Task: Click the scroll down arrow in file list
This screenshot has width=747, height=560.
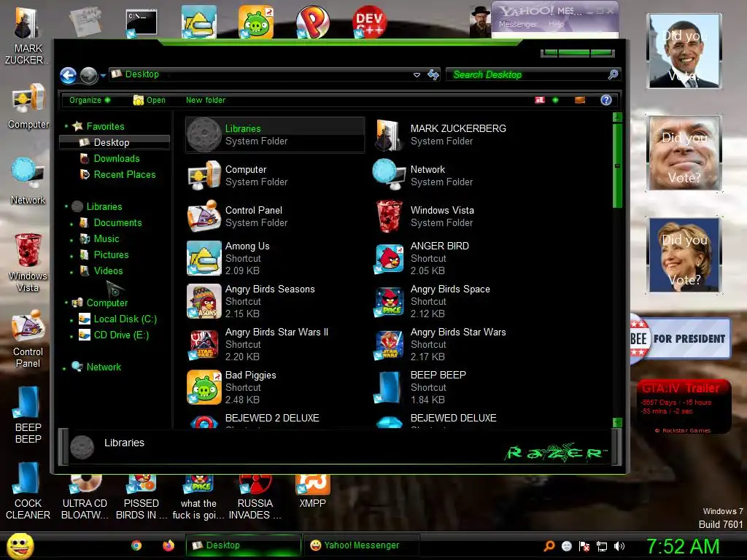Action: coord(617,422)
